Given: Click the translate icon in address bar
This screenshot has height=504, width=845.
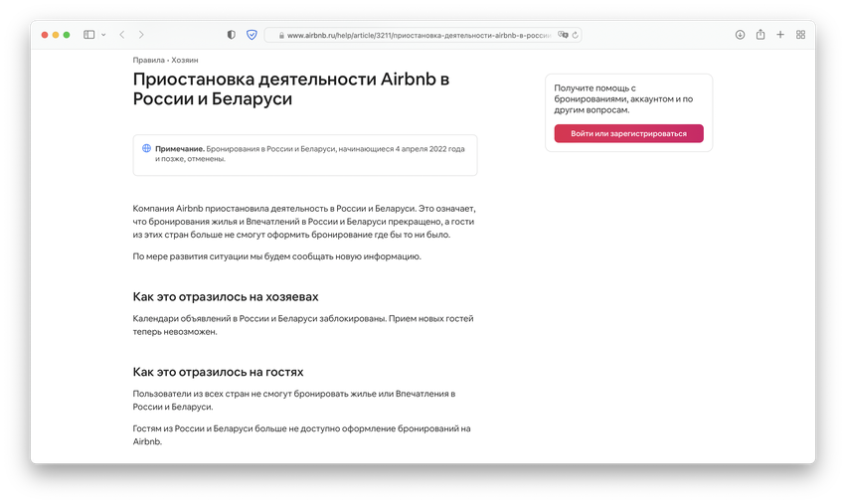Looking at the screenshot, I should click(564, 35).
